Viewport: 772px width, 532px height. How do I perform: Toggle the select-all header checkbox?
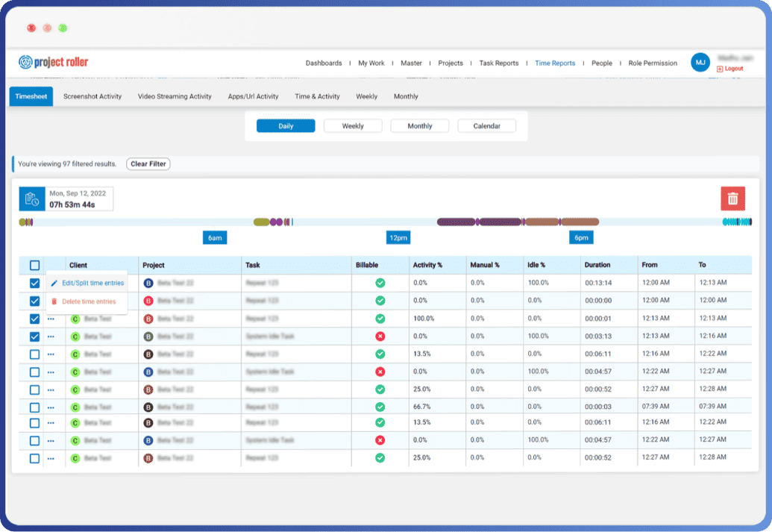(34, 266)
